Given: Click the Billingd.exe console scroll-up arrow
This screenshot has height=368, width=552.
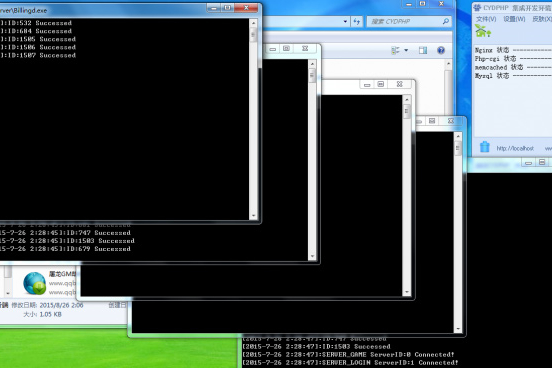Looking at the screenshot, I should coord(253,23).
